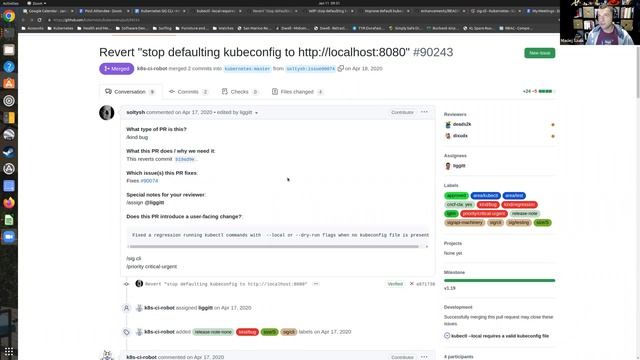Click the Activities button in top bar
This screenshot has height=360, width=640.
coord(10,3)
